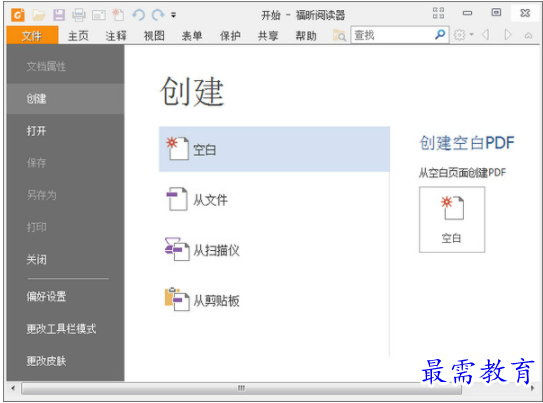Open search settings gear icon

[460, 35]
